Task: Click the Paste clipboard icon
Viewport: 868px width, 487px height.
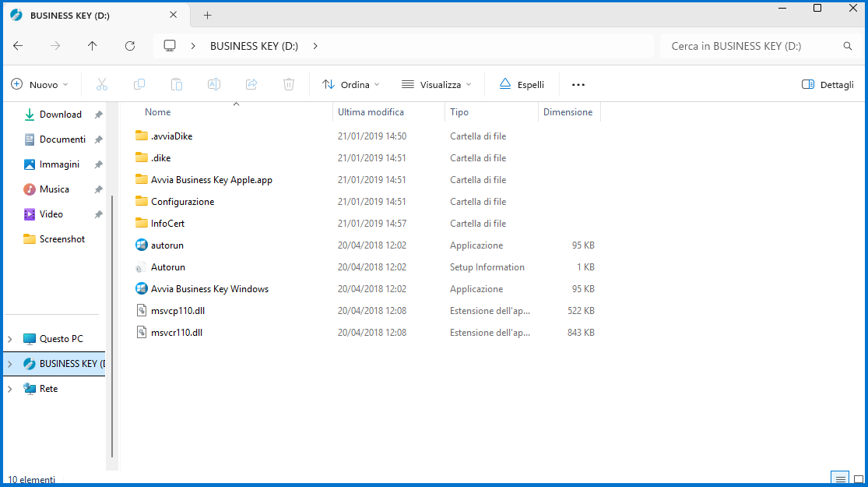Action: pos(177,84)
